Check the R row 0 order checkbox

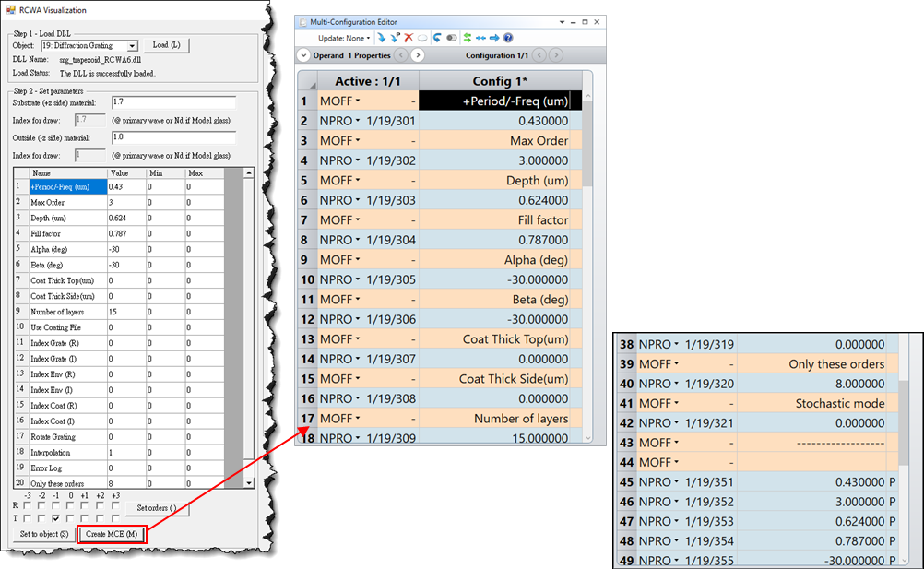pyautogui.click(x=71, y=505)
